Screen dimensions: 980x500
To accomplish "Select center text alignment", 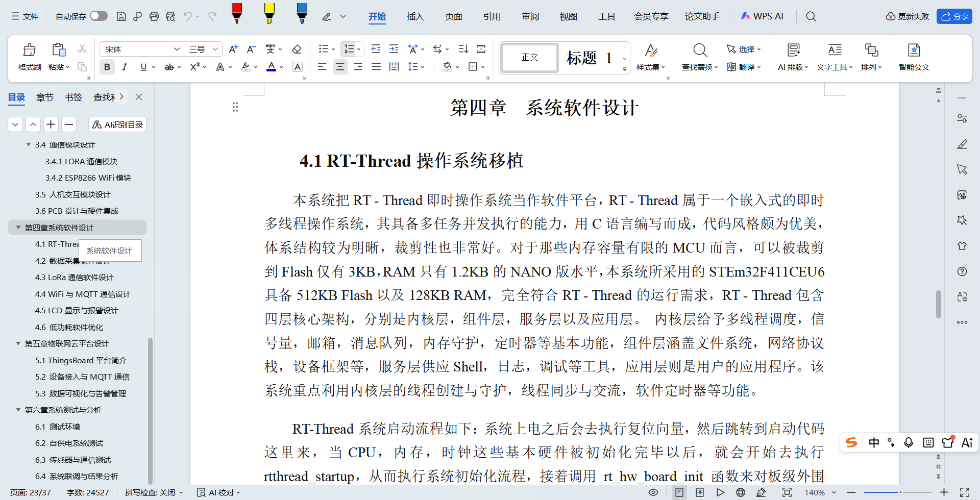I will pos(340,67).
